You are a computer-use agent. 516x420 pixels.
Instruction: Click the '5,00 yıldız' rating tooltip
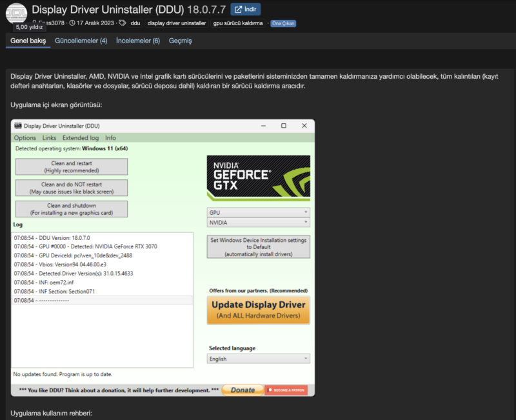[29, 27]
